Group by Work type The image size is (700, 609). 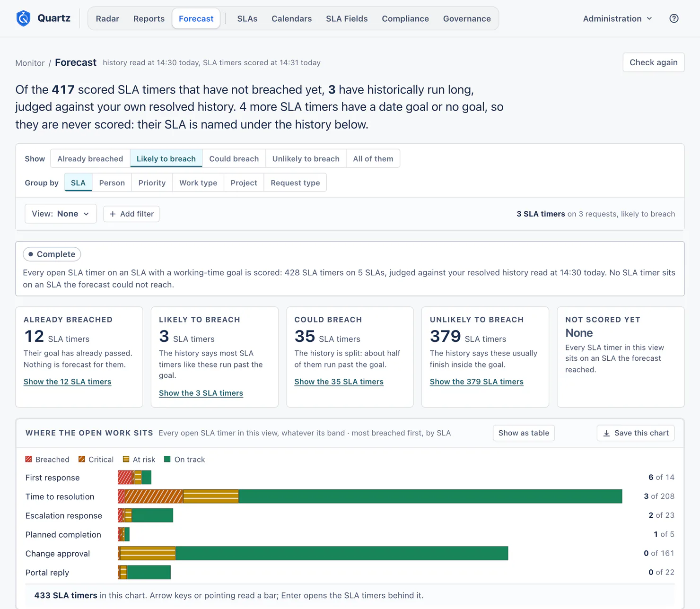[x=198, y=183]
